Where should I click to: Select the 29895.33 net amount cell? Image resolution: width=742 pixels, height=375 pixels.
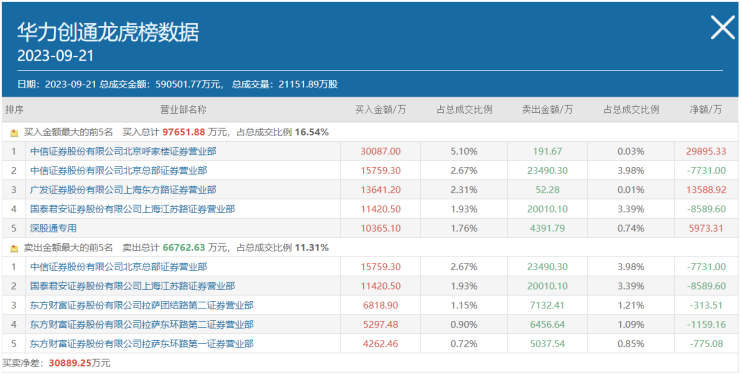[x=706, y=152]
